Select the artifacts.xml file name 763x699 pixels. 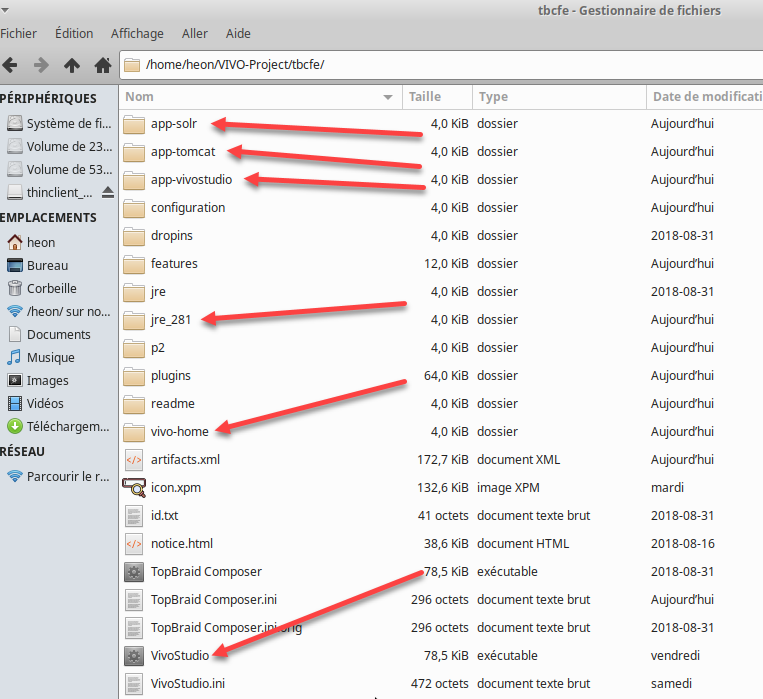[x=185, y=460]
